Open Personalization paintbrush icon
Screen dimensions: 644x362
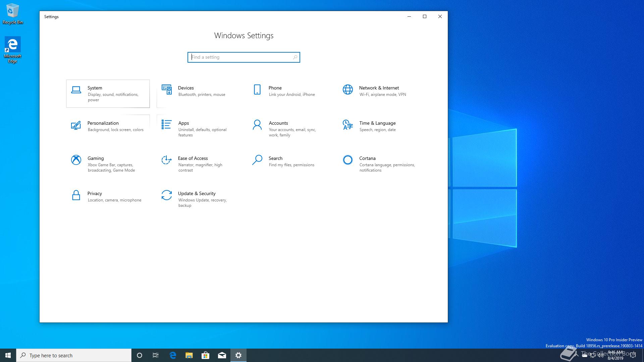click(x=76, y=125)
